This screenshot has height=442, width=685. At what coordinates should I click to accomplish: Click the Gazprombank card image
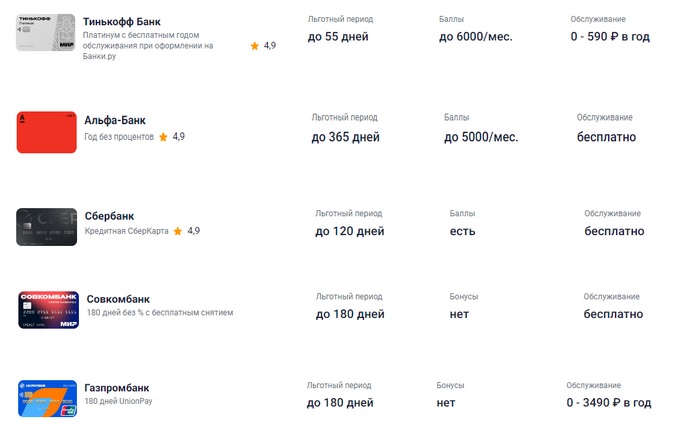coord(48,397)
